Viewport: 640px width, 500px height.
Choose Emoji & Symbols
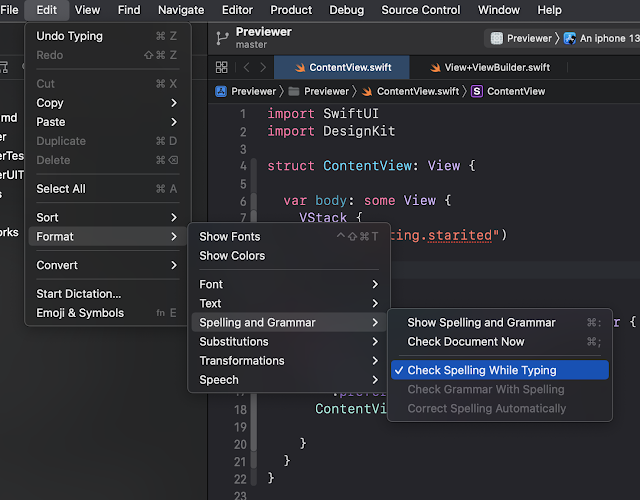(107, 313)
